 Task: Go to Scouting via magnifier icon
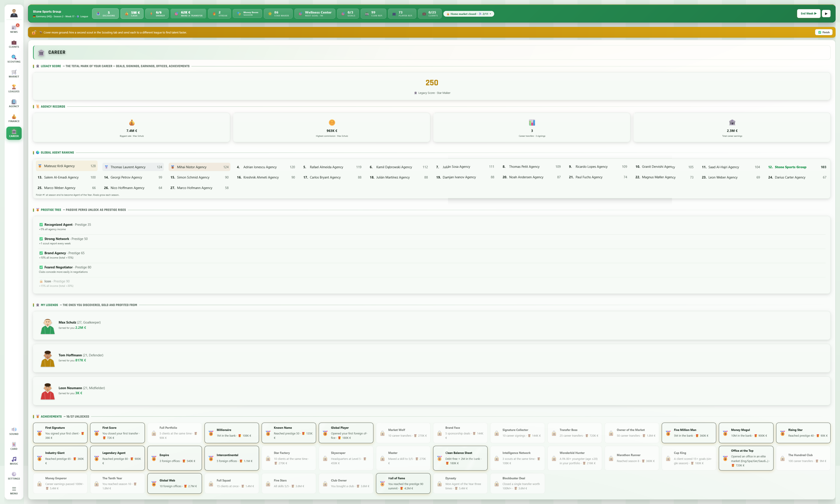[14, 59]
